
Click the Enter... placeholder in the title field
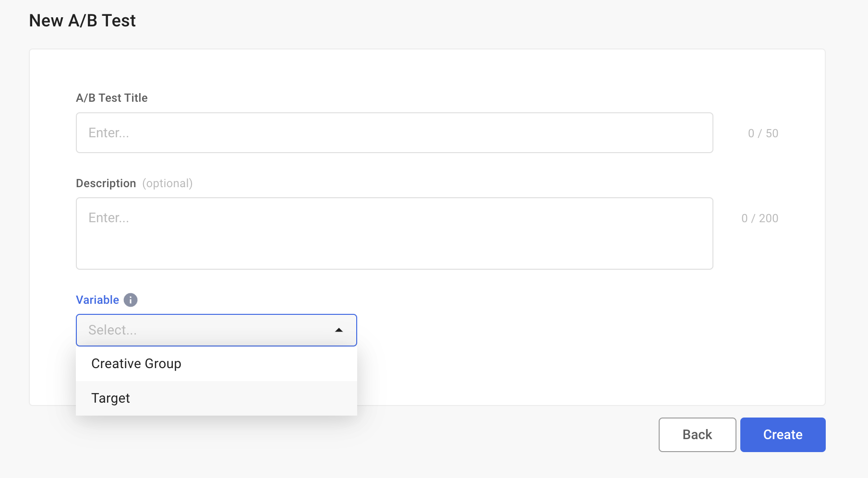(x=109, y=133)
